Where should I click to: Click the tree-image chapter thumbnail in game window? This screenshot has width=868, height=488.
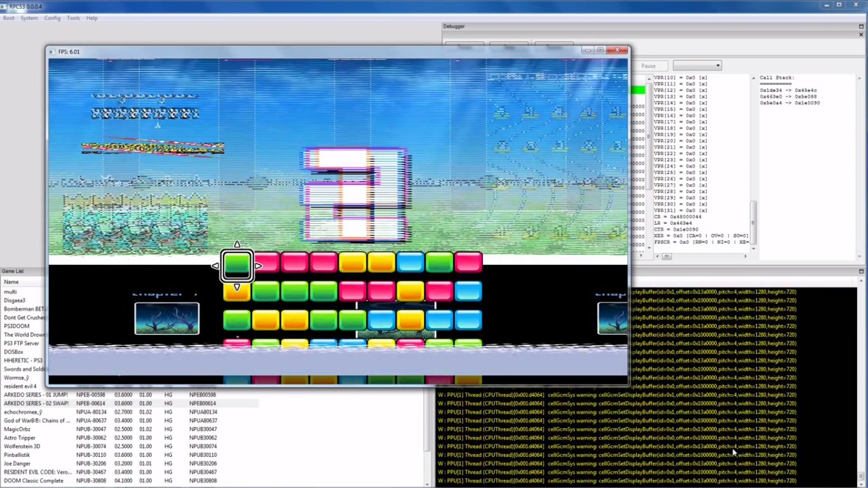coord(167,318)
